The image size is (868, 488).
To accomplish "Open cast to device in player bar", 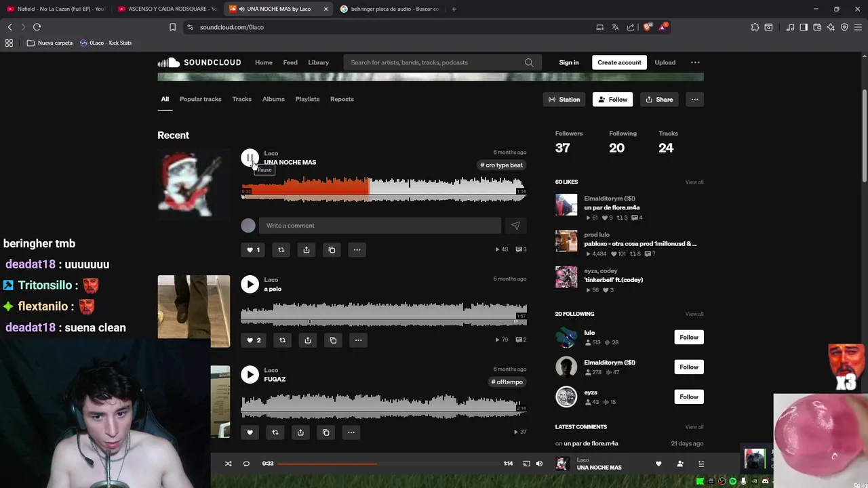I will [x=526, y=464].
